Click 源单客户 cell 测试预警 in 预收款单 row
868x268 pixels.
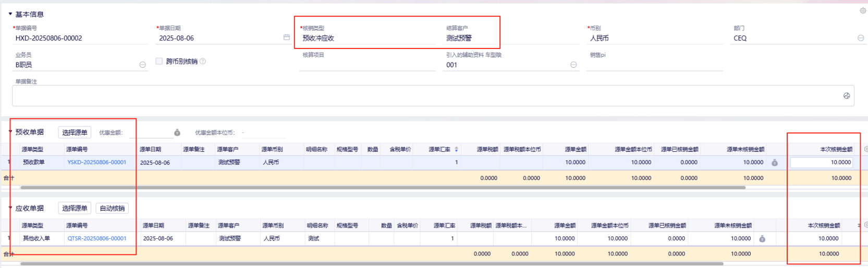click(229, 162)
